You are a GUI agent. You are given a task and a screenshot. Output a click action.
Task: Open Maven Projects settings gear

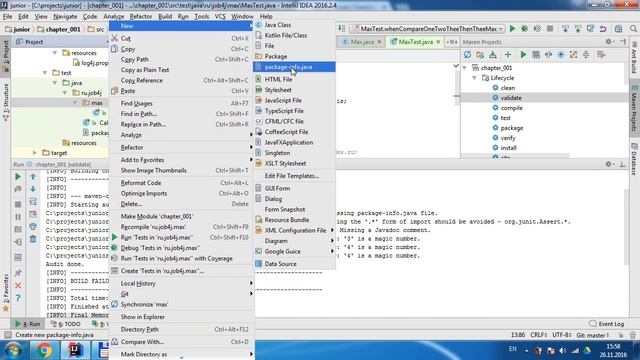(609, 42)
